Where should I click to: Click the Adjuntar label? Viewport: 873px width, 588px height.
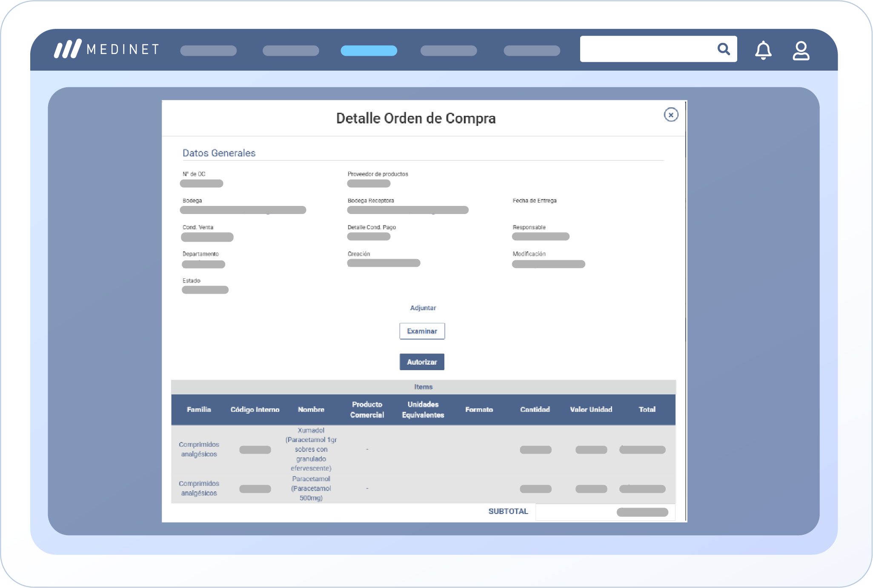(423, 308)
